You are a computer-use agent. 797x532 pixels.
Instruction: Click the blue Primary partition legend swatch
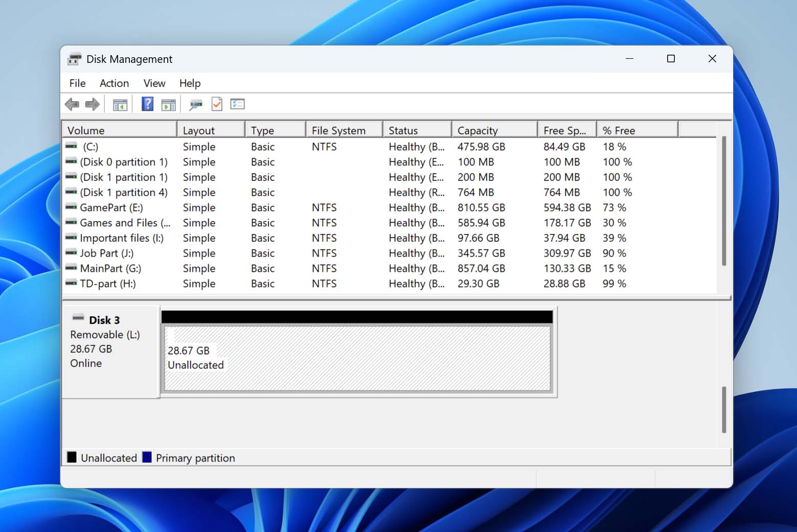coord(147,457)
